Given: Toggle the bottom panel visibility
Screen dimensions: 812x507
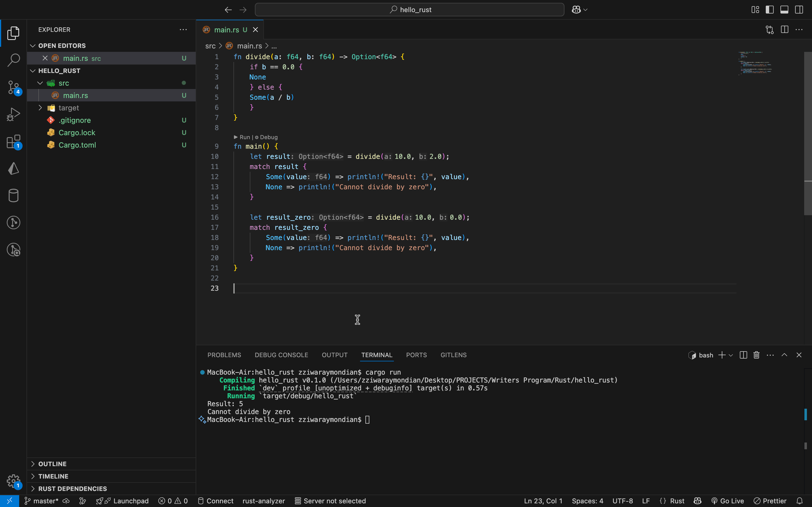Looking at the screenshot, I should [784, 10].
